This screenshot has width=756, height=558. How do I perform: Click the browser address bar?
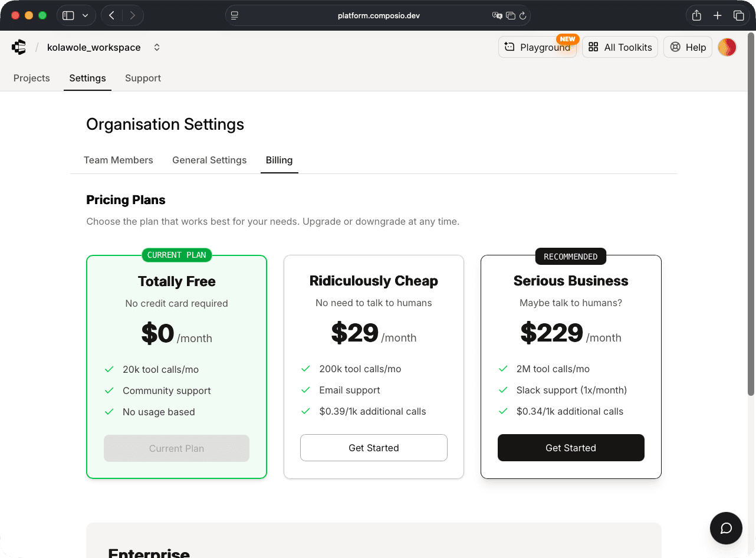pyautogui.click(x=377, y=16)
